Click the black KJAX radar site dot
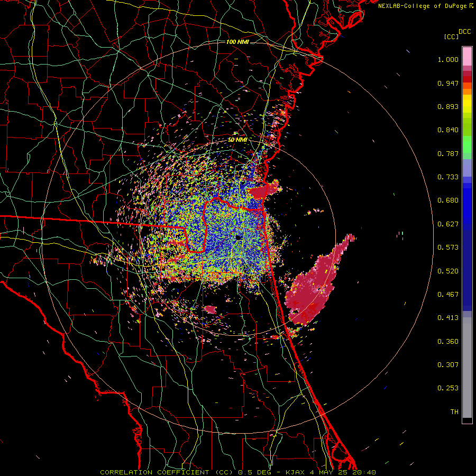Viewport: 476px width, 476px height. 239,237
